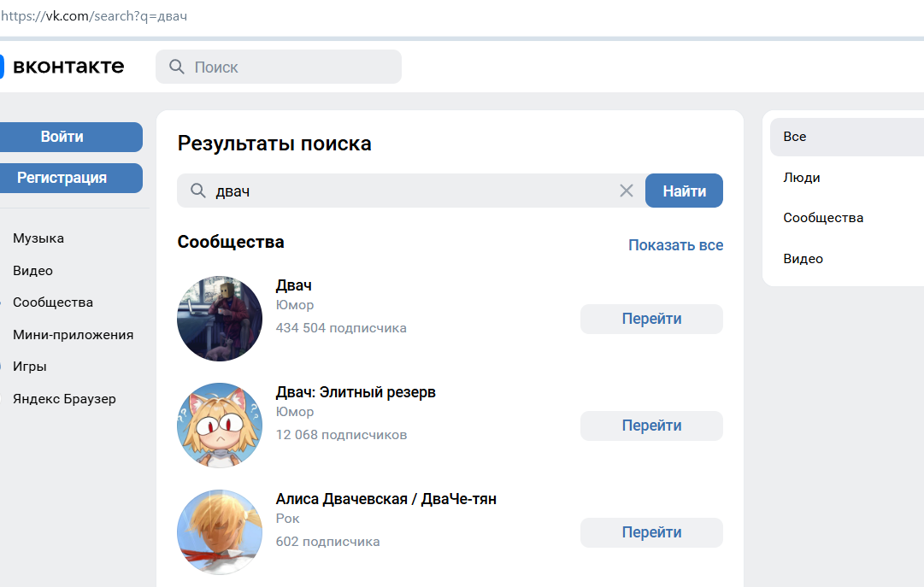Open Музыка in the left sidebar

[38, 238]
